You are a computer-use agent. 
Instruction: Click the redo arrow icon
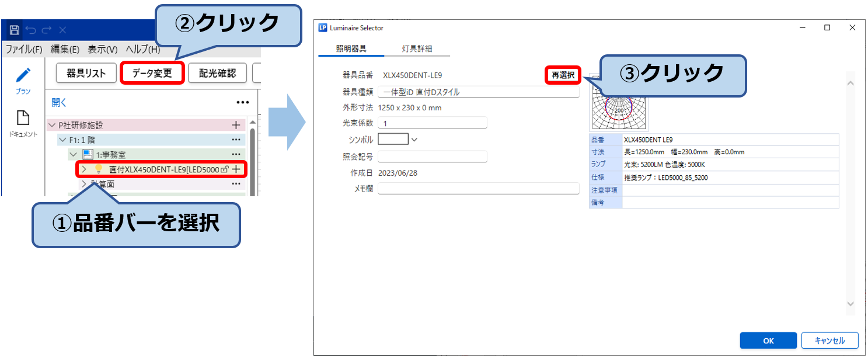click(47, 30)
